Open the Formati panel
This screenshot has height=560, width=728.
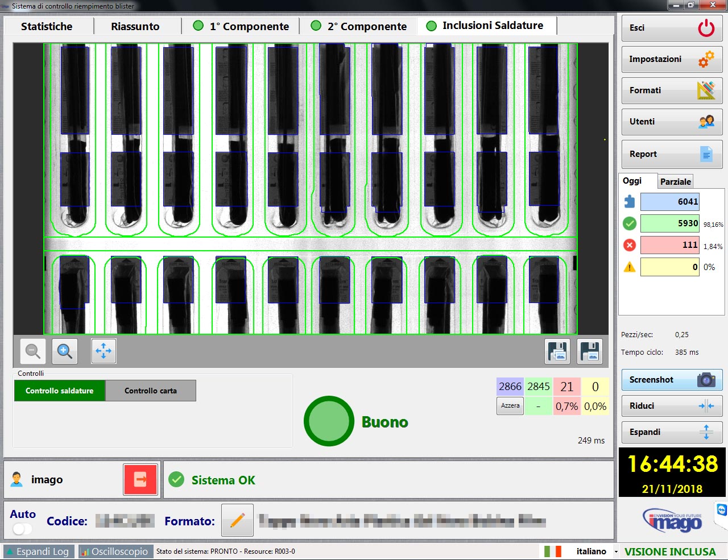tap(672, 90)
